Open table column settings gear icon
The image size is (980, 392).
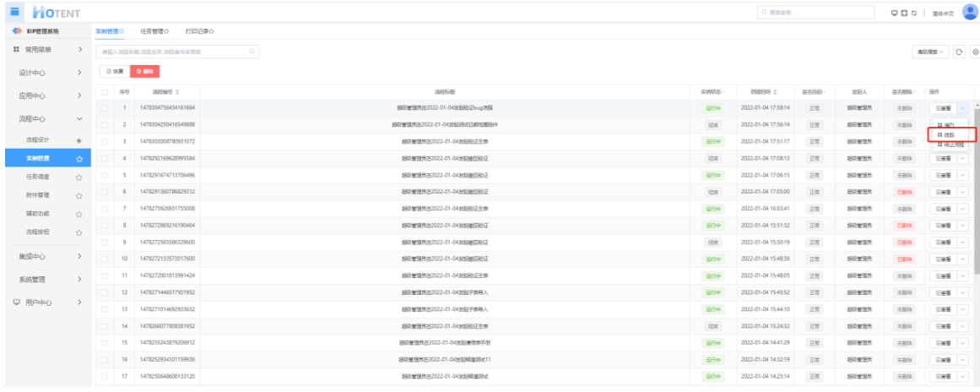click(x=974, y=52)
